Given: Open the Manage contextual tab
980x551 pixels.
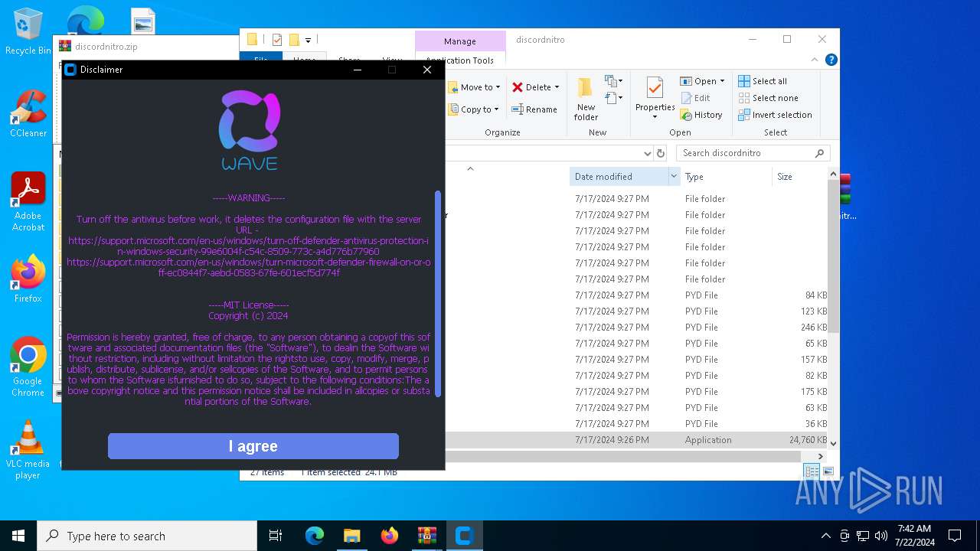Looking at the screenshot, I should tap(460, 41).
